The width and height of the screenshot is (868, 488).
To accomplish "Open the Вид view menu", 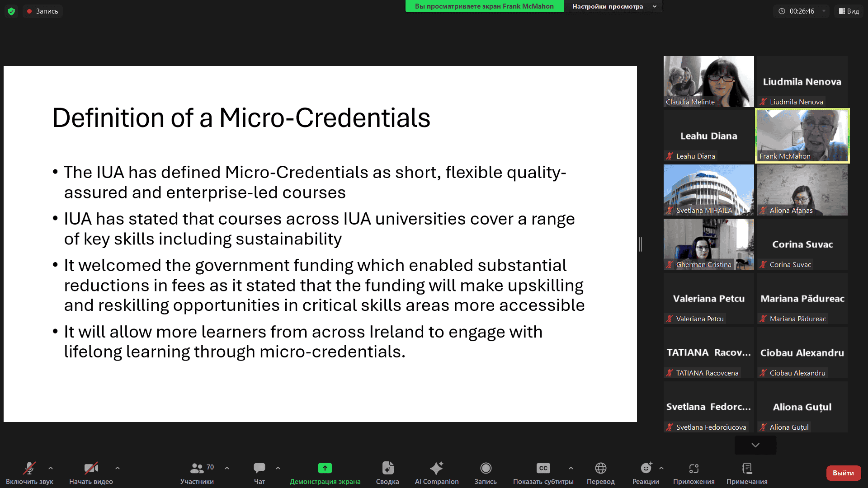I will [x=849, y=11].
